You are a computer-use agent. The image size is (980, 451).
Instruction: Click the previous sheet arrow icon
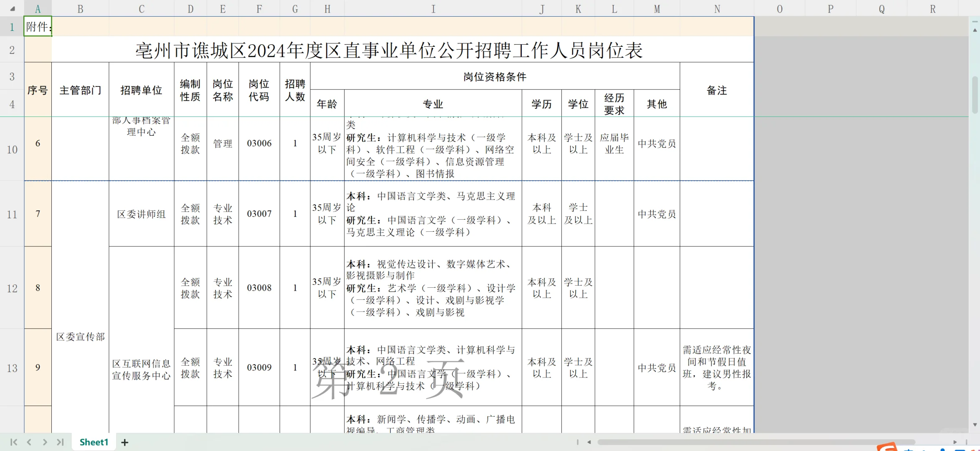pyautogui.click(x=28, y=442)
